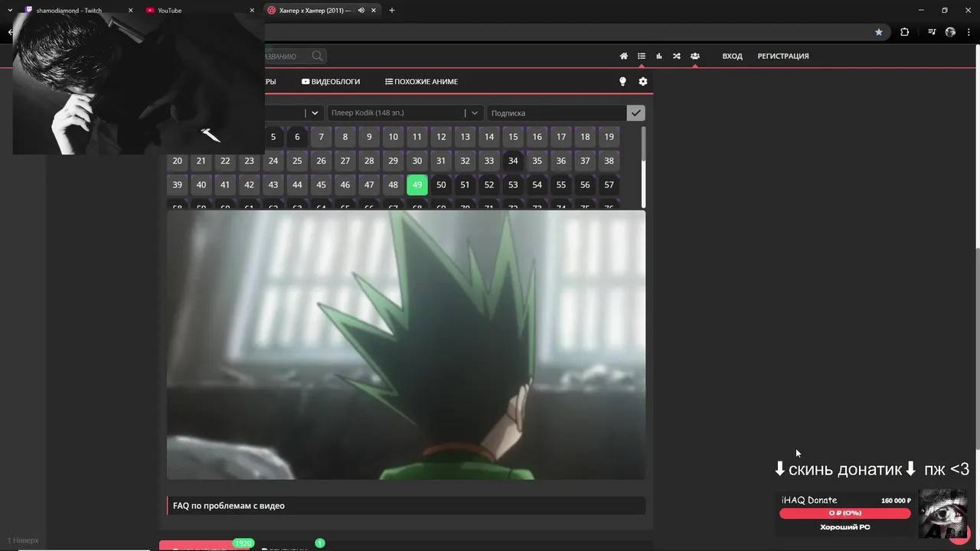The height and width of the screenshot is (551, 980).
Task: Switch to the shamodiamond Twitch tab
Action: coord(69,11)
